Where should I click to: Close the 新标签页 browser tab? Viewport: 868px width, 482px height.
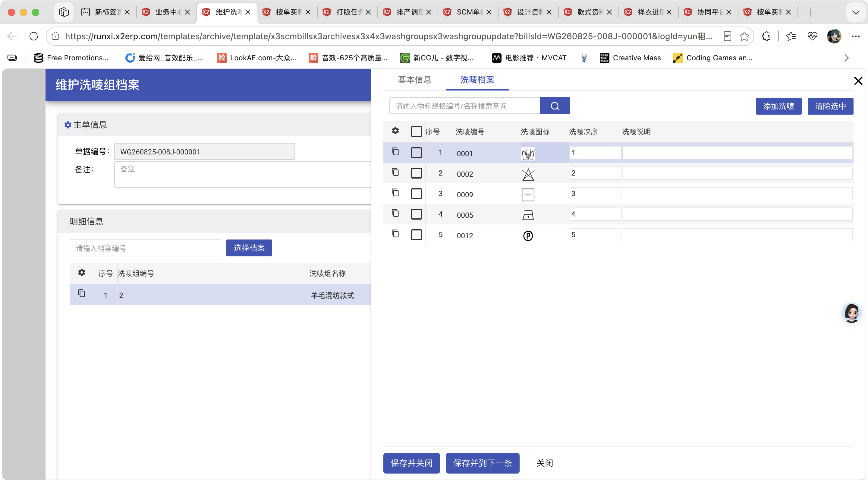[127, 12]
